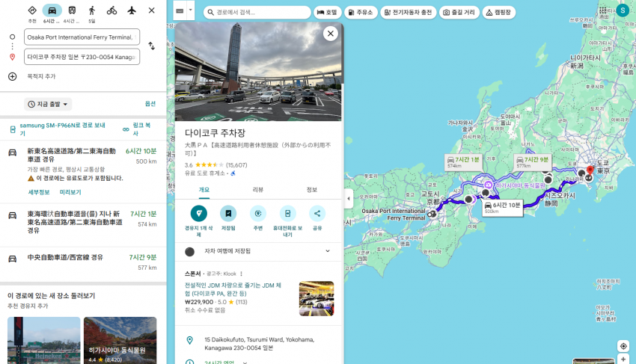Select the driving travel mode icon

tap(52, 10)
